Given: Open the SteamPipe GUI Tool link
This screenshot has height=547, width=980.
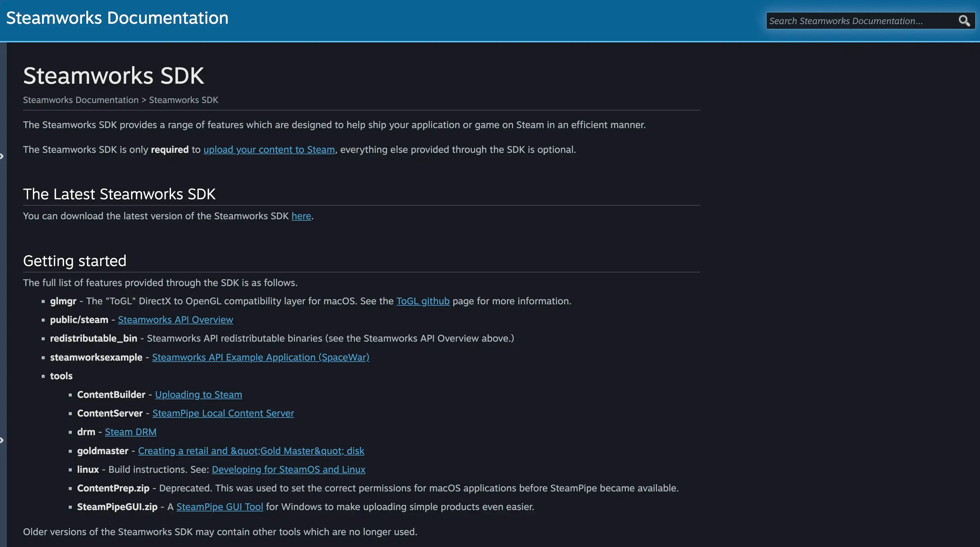Looking at the screenshot, I should 219,506.
